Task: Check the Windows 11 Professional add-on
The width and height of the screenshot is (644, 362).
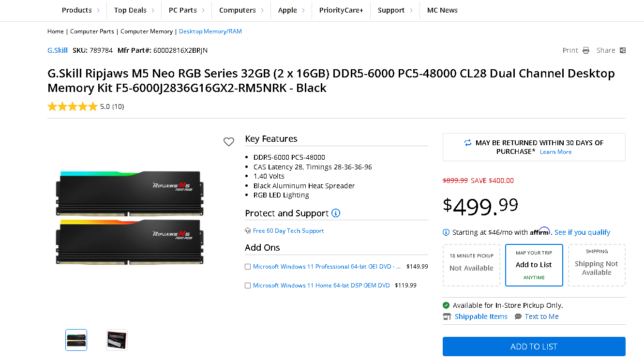Action: [248, 266]
